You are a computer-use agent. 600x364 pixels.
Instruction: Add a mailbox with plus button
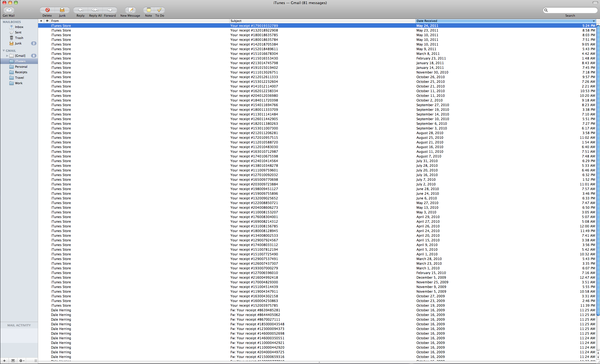click(4, 361)
